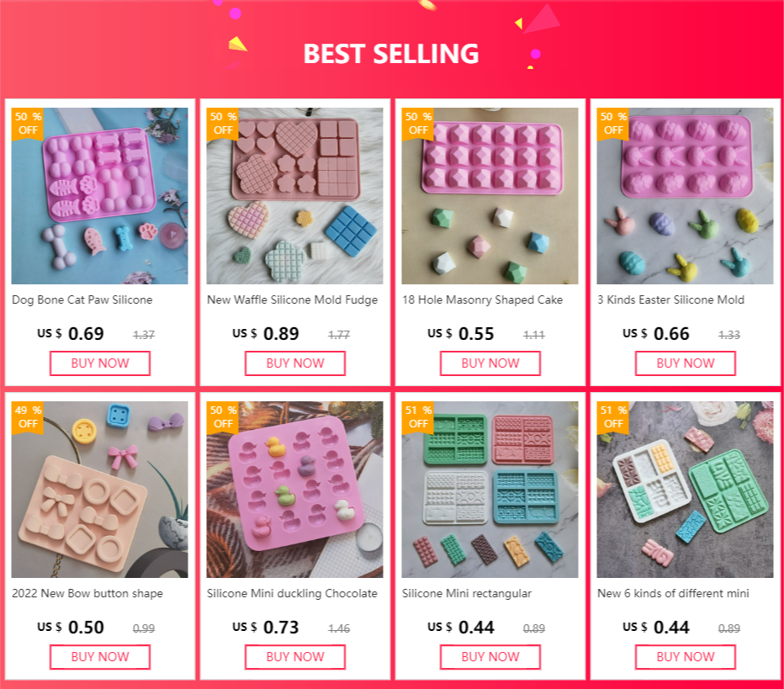Image resolution: width=784 pixels, height=689 pixels.
Task: View the New Waffle Silicone Mold photo
Action: pos(295,196)
